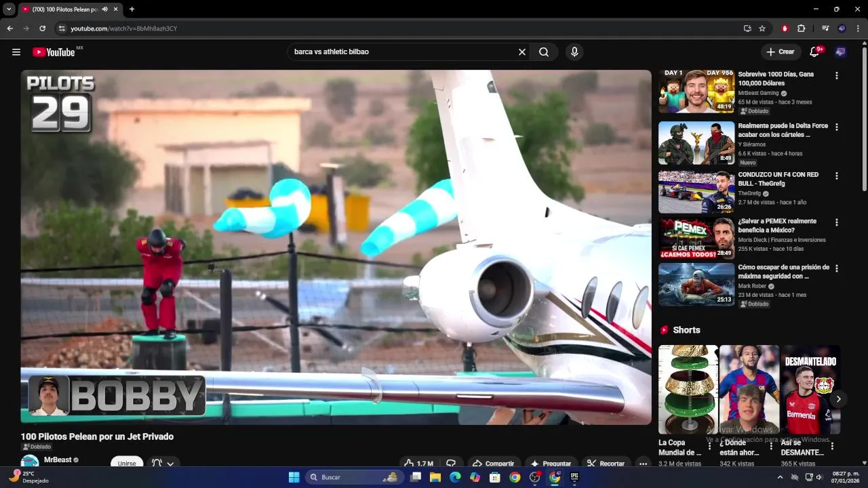Bookmark this page with the star icon
Image resolution: width=868 pixels, height=488 pixels.
coord(762,28)
